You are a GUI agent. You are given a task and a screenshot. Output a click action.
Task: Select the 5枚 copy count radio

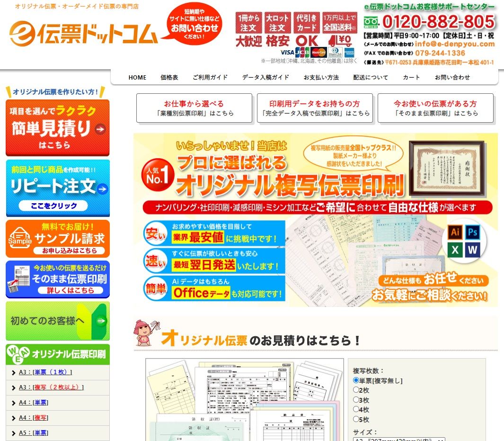pos(356,419)
